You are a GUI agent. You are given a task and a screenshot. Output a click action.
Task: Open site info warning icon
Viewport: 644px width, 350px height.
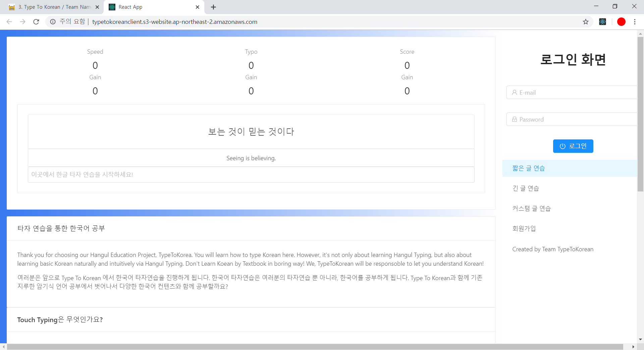[x=53, y=22]
